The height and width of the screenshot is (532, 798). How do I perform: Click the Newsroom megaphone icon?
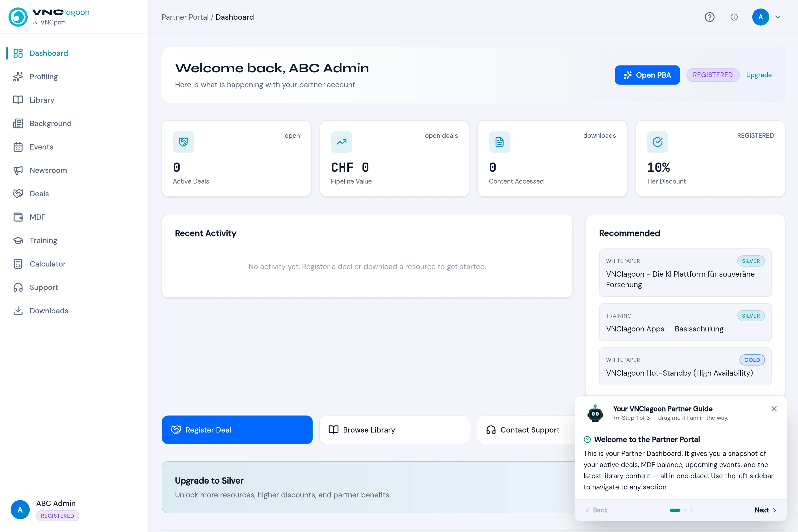pos(18,170)
